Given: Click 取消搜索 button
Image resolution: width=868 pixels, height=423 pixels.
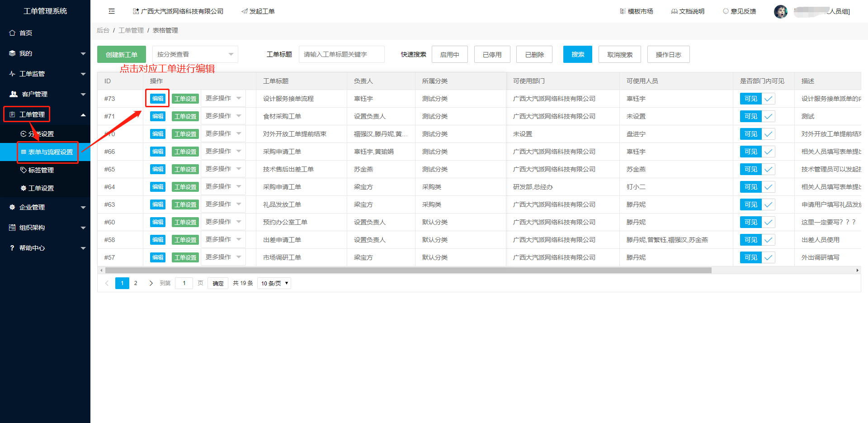Looking at the screenshot, I should [620, 54].
